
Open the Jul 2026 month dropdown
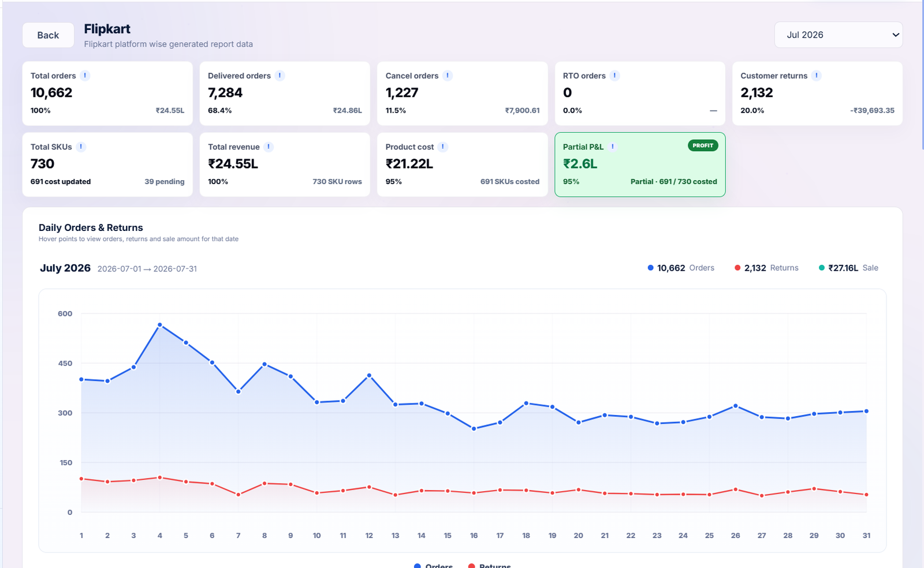[838, 35]
